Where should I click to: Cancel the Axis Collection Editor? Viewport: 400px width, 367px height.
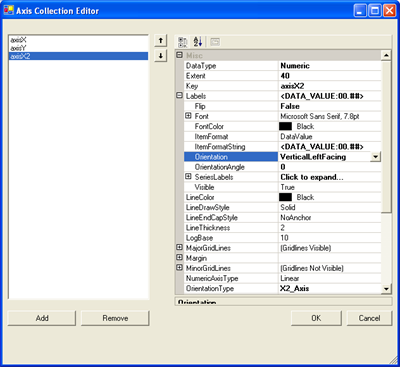pyautogui.click(x=369, y=318)
